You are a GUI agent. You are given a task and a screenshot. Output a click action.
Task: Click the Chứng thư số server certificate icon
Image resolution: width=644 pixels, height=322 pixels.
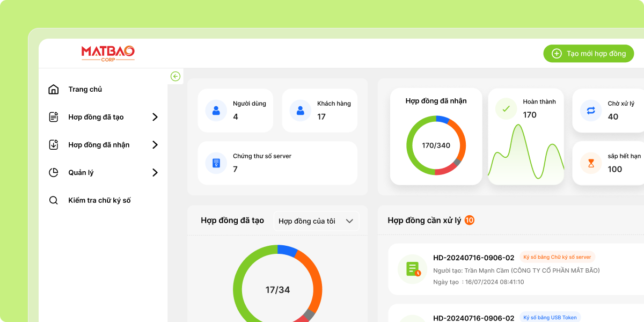(216, 163)
